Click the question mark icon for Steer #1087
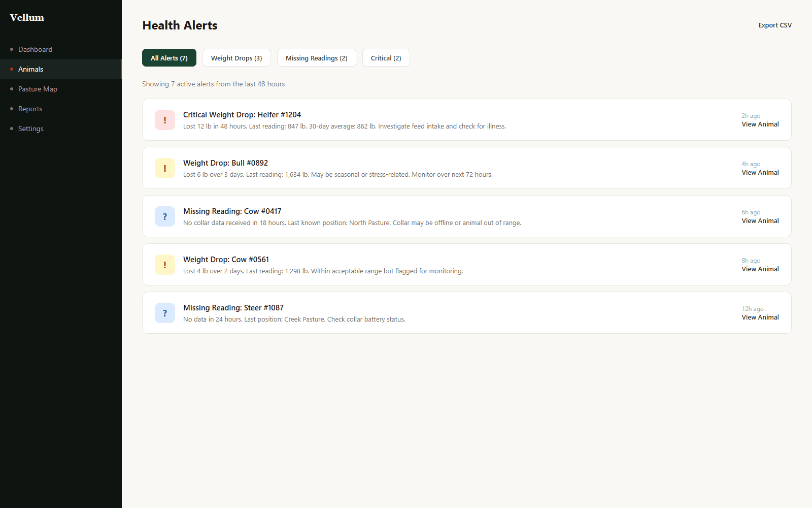812x508 pixels. 164,313
